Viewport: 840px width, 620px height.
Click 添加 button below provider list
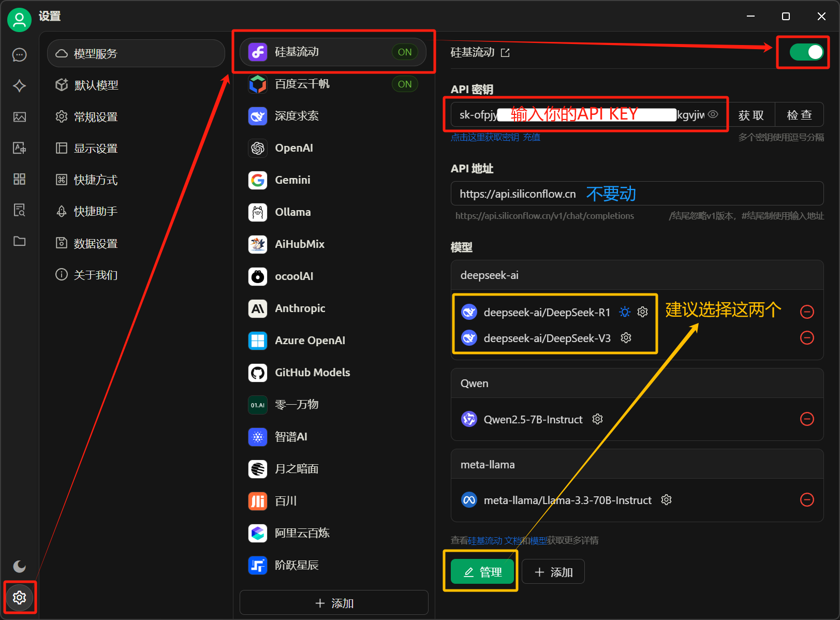[x=334, y=603]
